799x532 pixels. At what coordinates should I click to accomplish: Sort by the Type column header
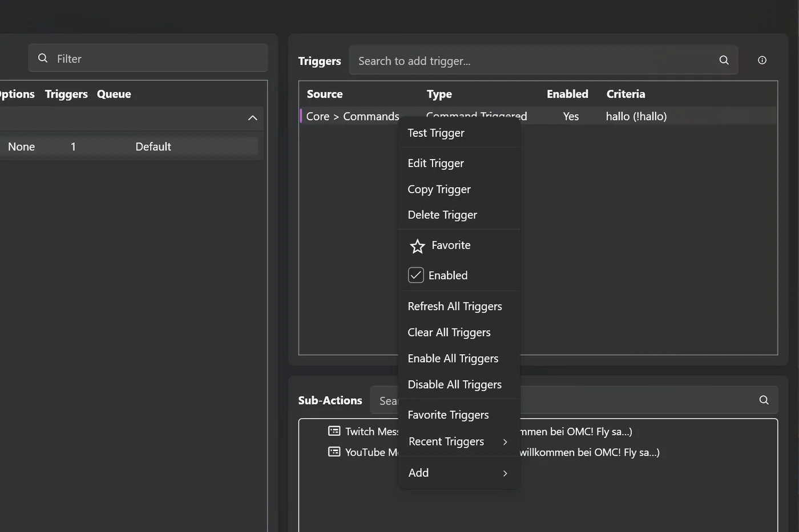tap(439, 94)
